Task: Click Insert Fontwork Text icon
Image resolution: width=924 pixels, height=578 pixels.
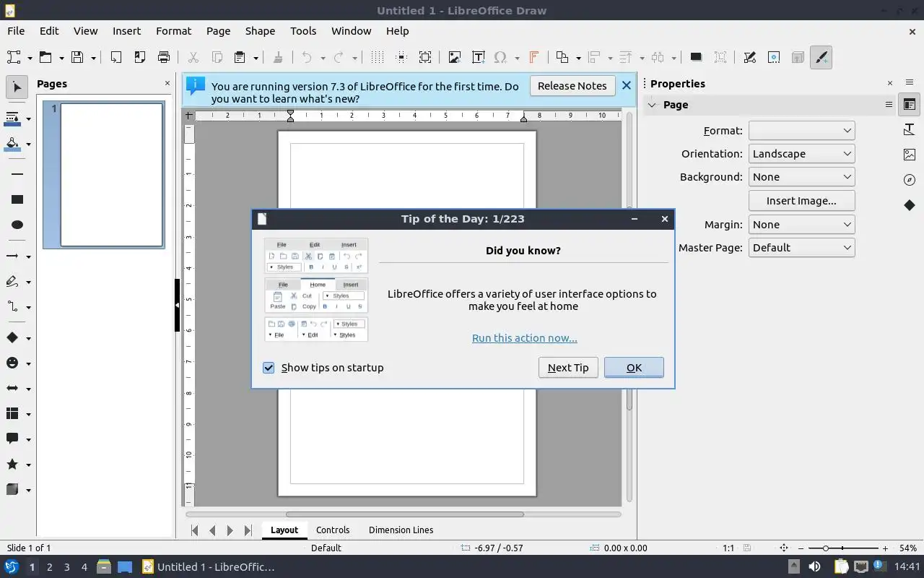Action: [x=534, y=57]
